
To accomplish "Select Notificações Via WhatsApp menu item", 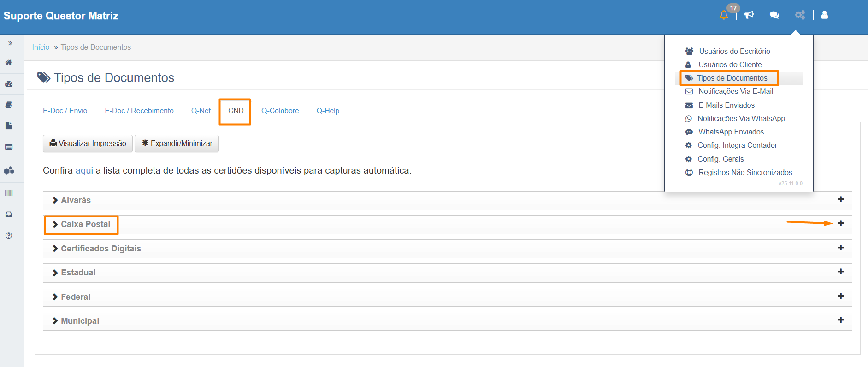I will pyautogui.click(x=741, y=119).
